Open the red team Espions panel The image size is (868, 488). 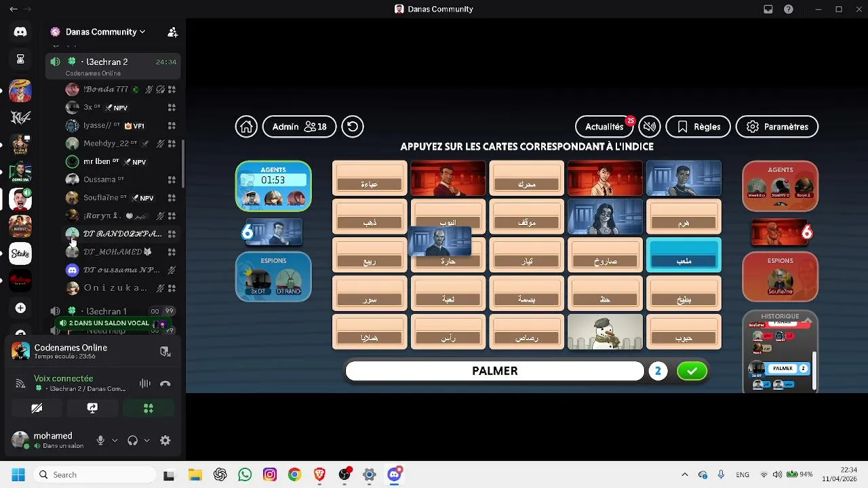click(780, 277)
